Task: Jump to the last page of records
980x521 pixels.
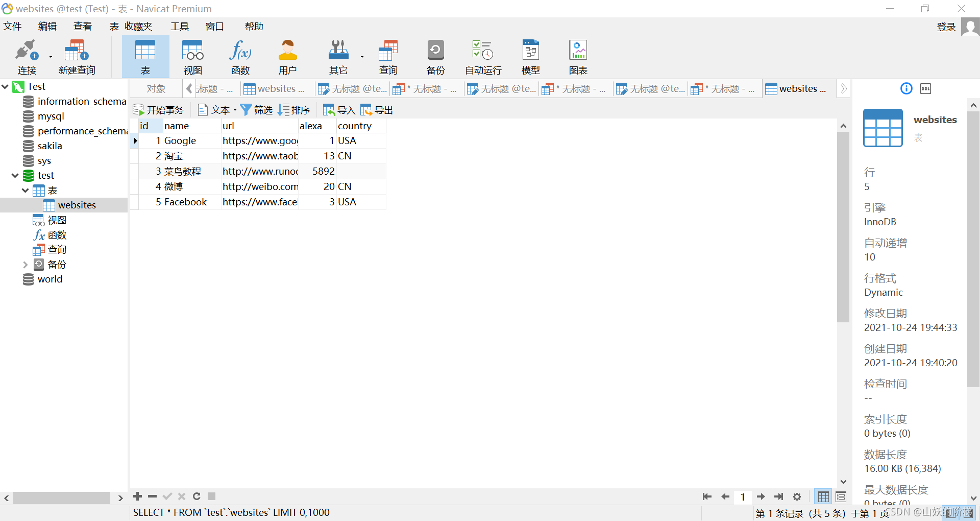Action: [x=778, y=496]
